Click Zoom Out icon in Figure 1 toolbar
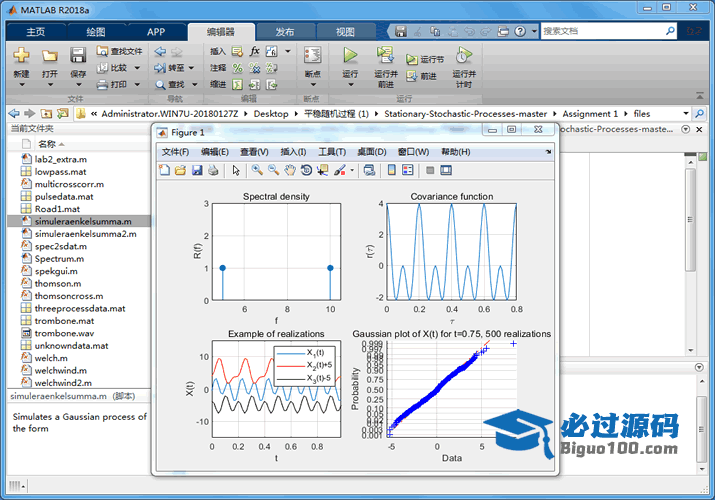Screen dimensions: 715x500 [x=274, y=170]
